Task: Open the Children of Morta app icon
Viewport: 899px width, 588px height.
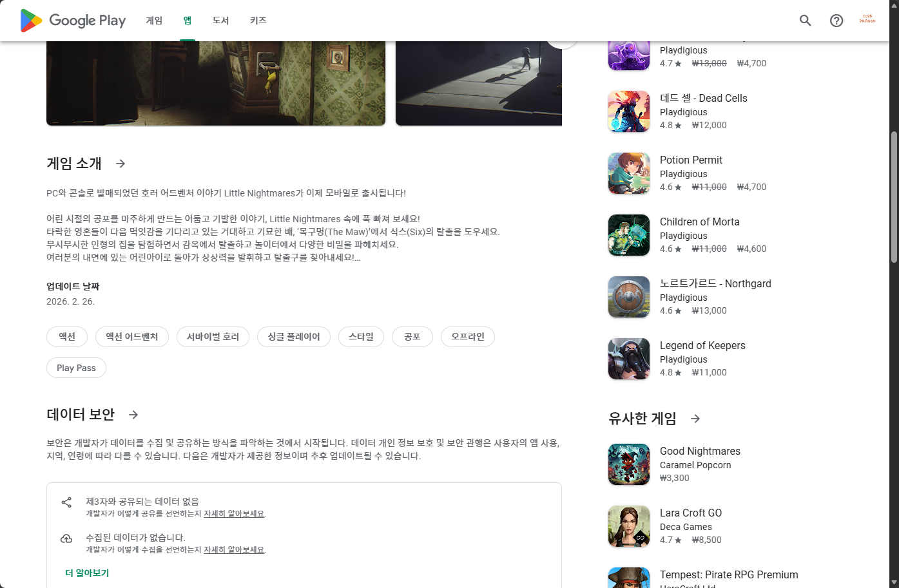Action: (x=629, y=235)
